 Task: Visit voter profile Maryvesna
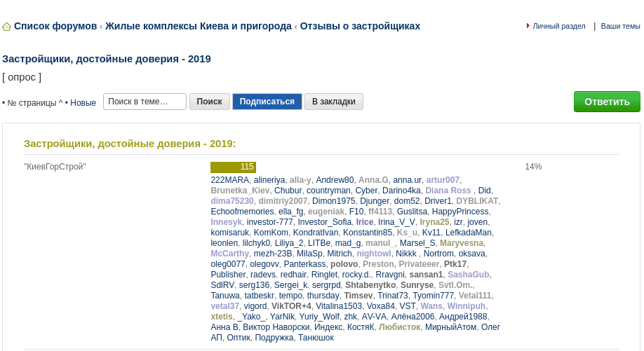pyautogui.click(x=461, y=243)
